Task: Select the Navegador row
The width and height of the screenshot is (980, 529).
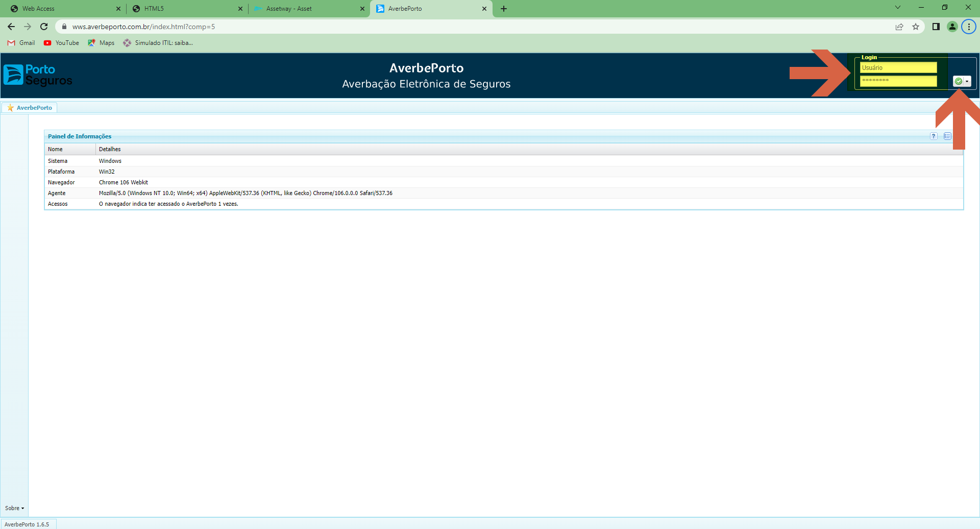Action: coord(504,182)
